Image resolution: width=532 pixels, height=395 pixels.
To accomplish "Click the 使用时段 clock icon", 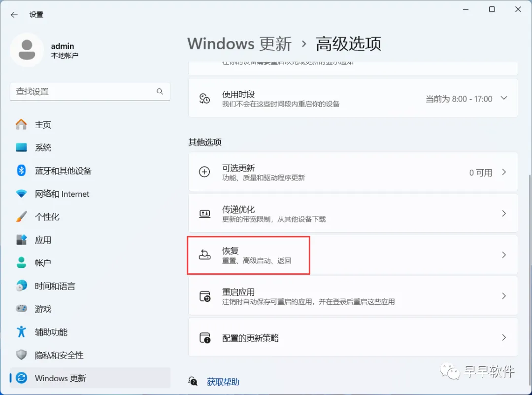I will 204,99.
